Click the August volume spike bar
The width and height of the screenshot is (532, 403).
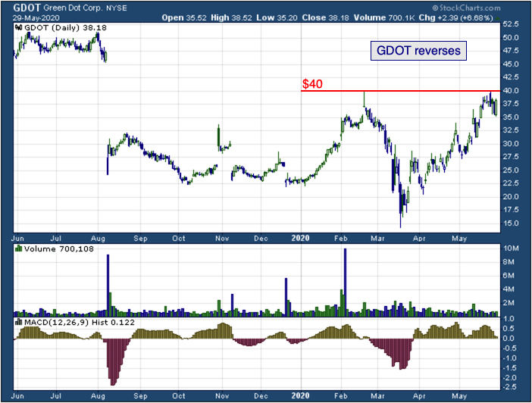click(108, 286)
